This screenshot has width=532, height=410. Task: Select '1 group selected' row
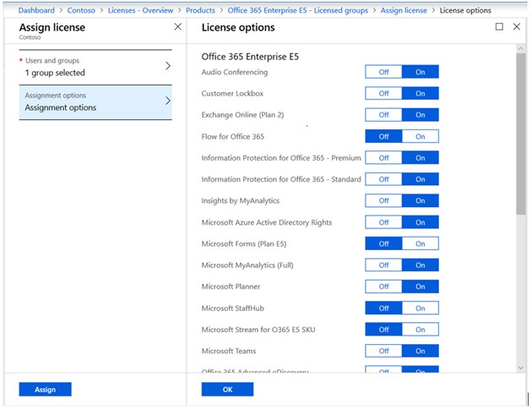[95, 67]
